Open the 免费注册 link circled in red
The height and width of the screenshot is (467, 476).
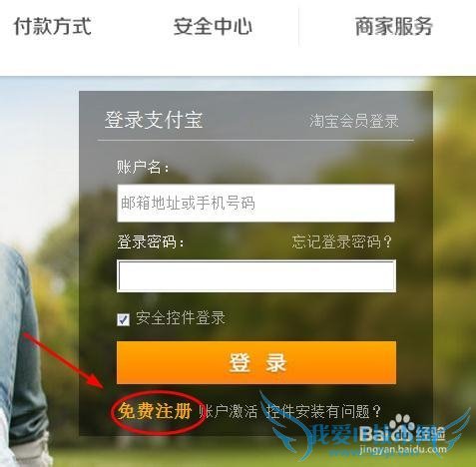(155, 411)
